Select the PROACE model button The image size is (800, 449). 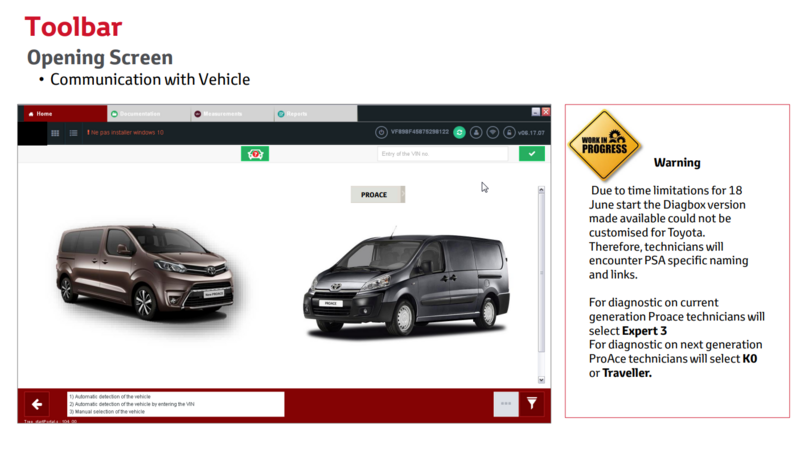point(378,194)
